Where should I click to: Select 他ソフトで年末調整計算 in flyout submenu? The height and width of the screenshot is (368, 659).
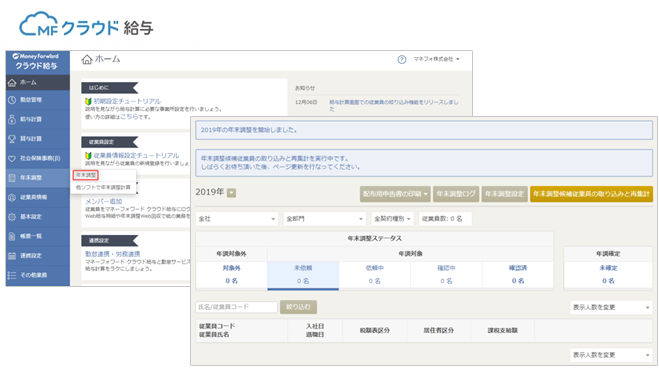tap(103, 187)
